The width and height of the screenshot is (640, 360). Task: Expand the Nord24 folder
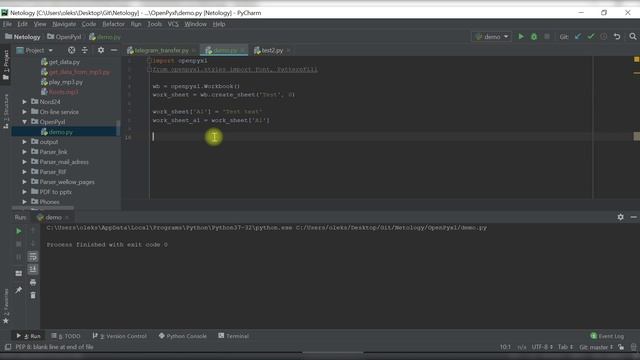(24, 102)
